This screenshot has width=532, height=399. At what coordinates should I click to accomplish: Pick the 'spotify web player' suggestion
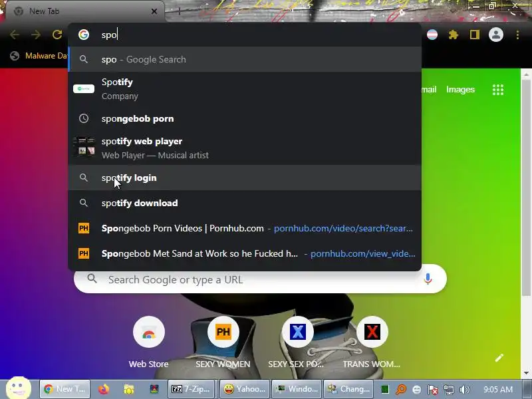[x=245, y=148]
